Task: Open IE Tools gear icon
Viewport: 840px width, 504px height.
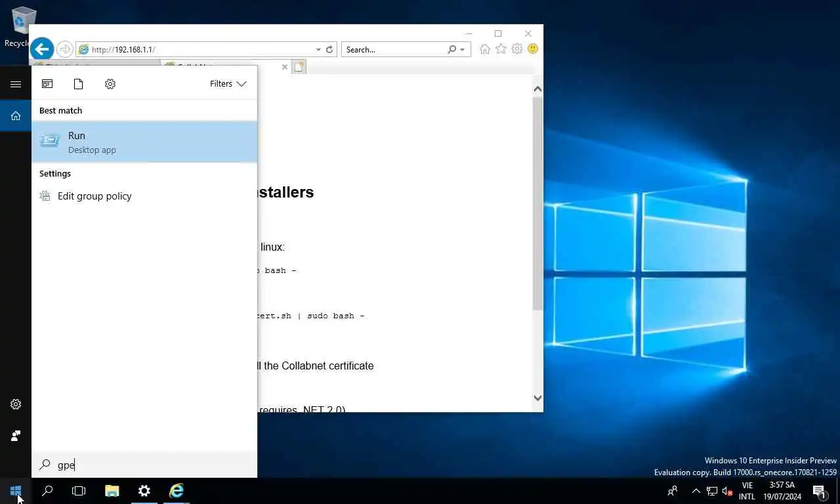Action: click(517, 49)
